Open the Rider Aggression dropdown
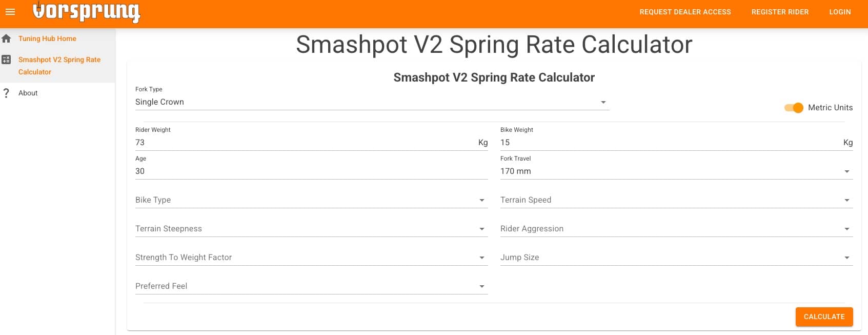 tap(676, 229)
